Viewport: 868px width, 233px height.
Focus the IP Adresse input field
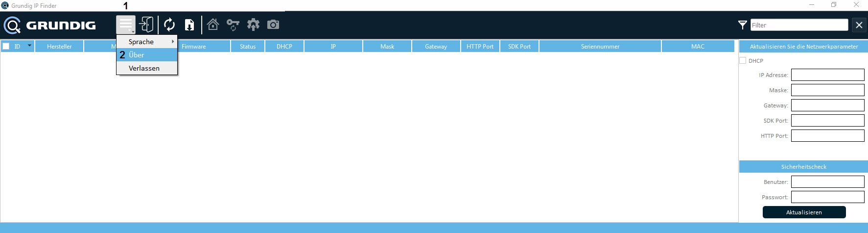(x=827, y=75)
